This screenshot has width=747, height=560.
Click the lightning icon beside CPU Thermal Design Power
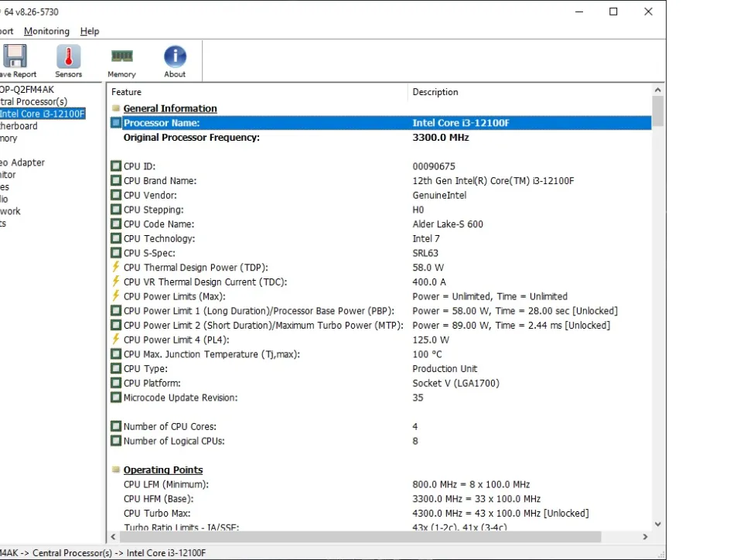[x=116, y=268]
